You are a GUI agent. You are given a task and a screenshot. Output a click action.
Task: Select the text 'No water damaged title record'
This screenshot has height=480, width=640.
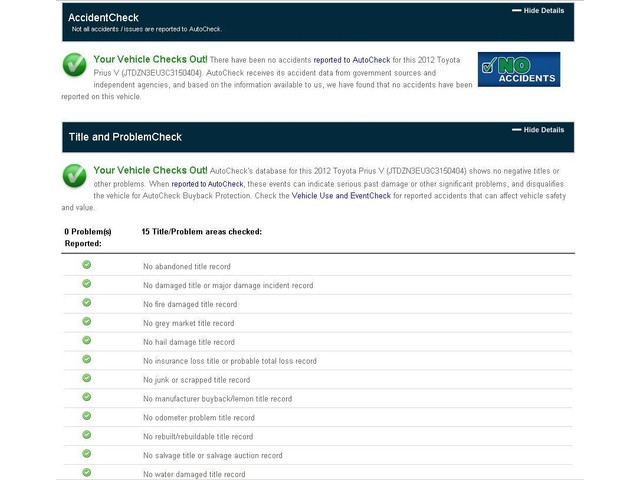[194, 474]
